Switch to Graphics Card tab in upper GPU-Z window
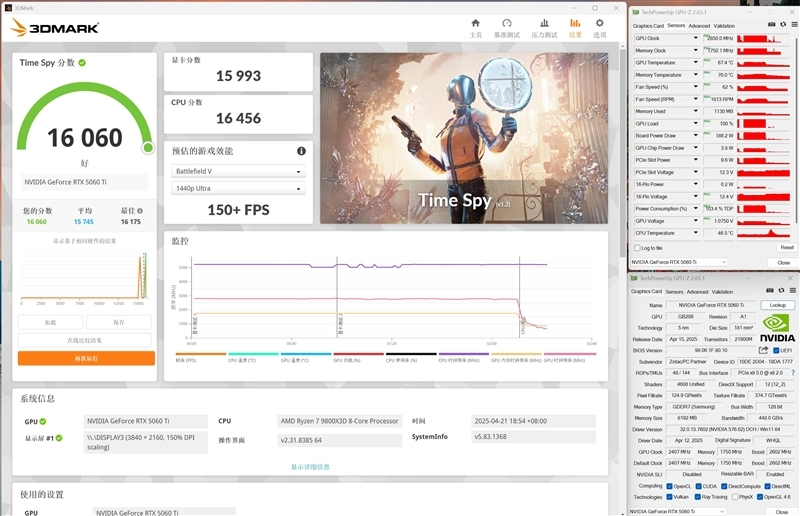The height and width of the screenshot is (516, 800). pos(648,26)
